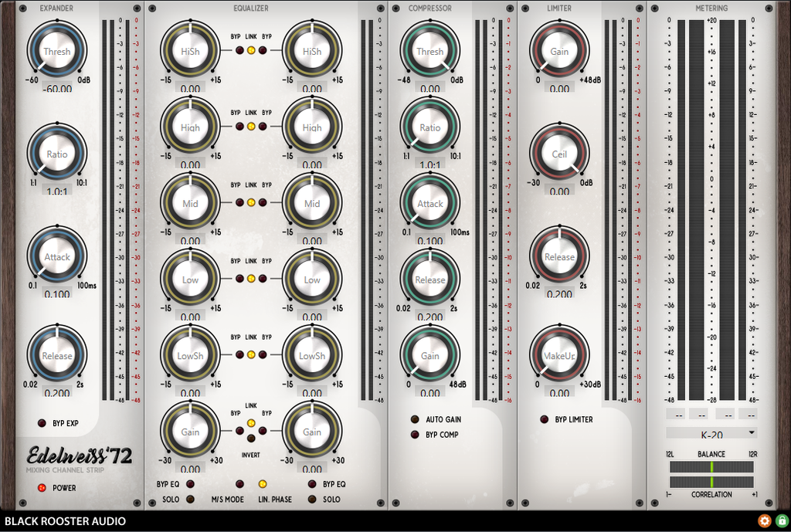The width and height of the screenshot is (791, 532).
Task: Click the Compressor Thresh knob
Action: (429, 50)
